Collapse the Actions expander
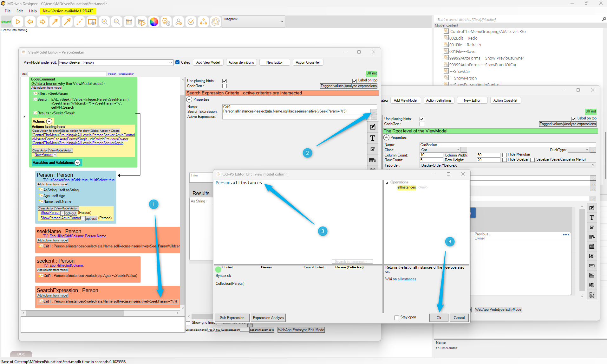 49,121
